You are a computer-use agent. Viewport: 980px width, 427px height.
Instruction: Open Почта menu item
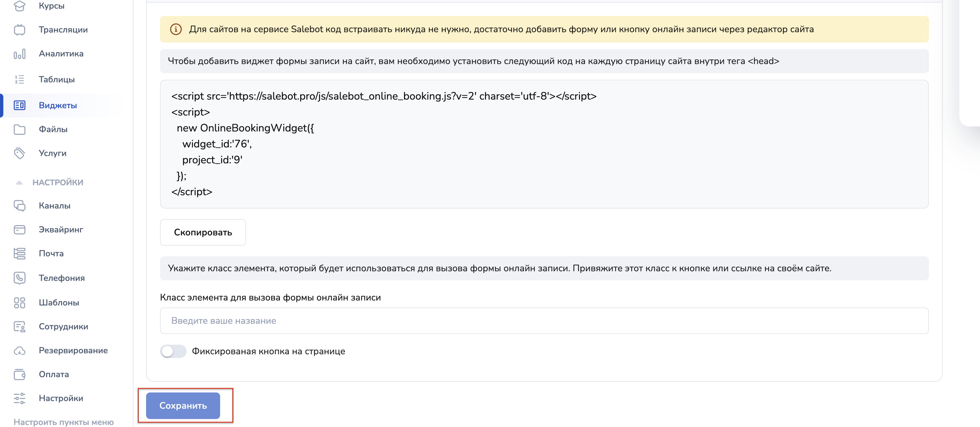tap(51, 253)
